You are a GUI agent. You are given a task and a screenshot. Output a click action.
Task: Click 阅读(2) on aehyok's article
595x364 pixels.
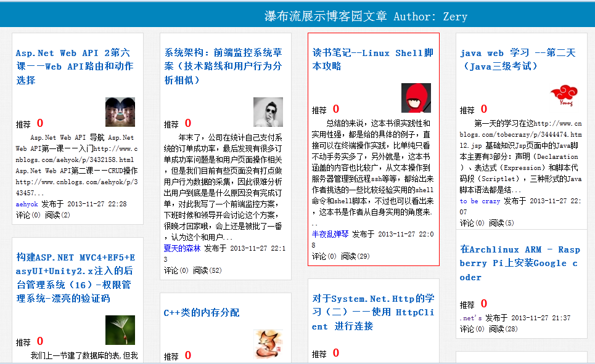[x=57, y=215]
